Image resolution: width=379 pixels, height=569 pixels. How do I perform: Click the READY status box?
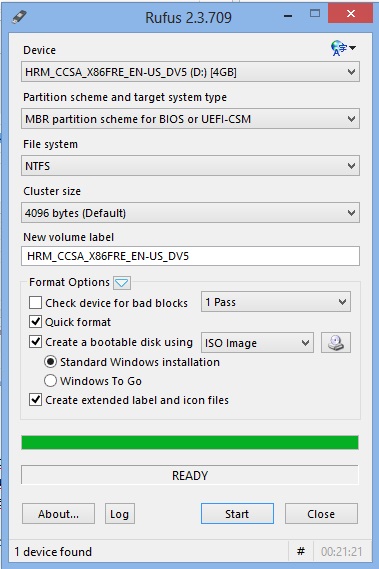[190, 475]
